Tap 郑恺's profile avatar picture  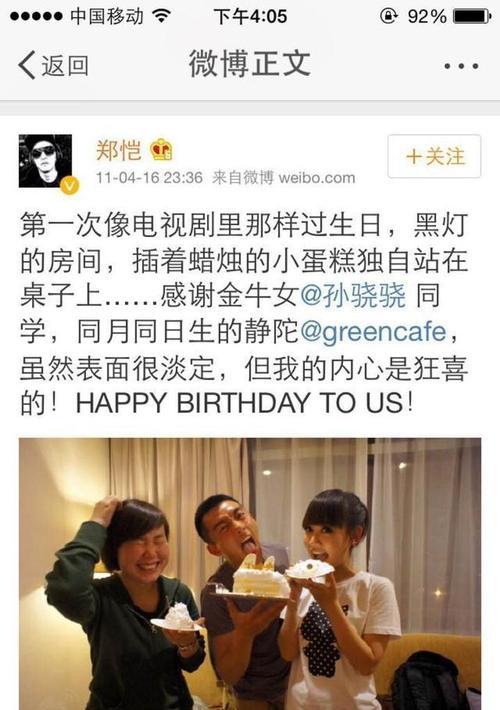(45, 161)
